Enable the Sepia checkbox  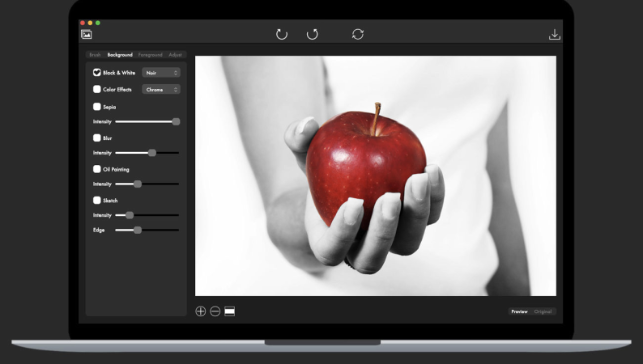click(97, 107)
